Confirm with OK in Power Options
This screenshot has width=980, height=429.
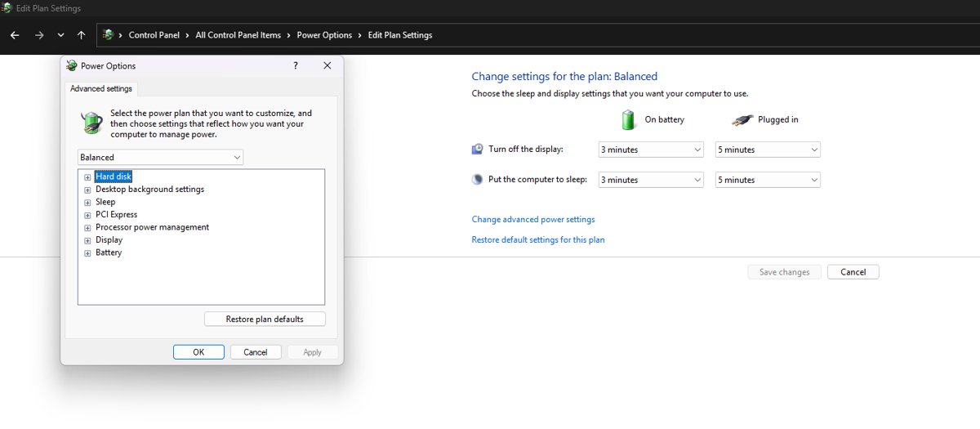pos(198,352)
